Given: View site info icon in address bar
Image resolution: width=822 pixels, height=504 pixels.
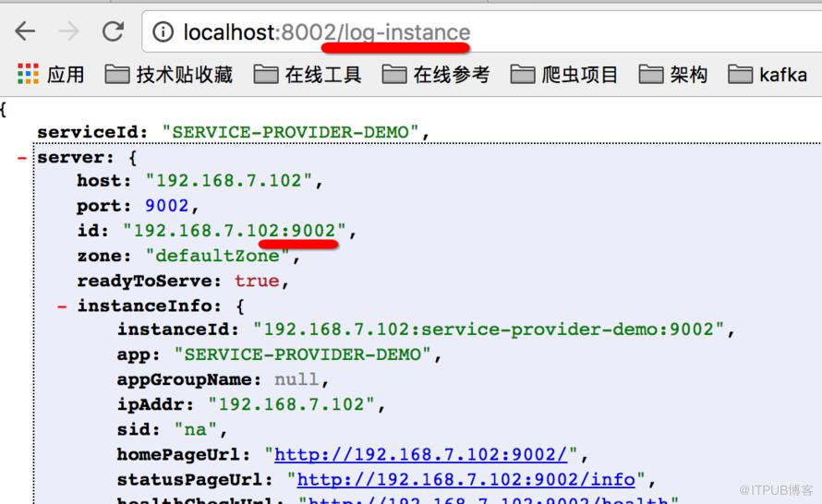Looking at the screenshot, I should [x=163, y=32].
